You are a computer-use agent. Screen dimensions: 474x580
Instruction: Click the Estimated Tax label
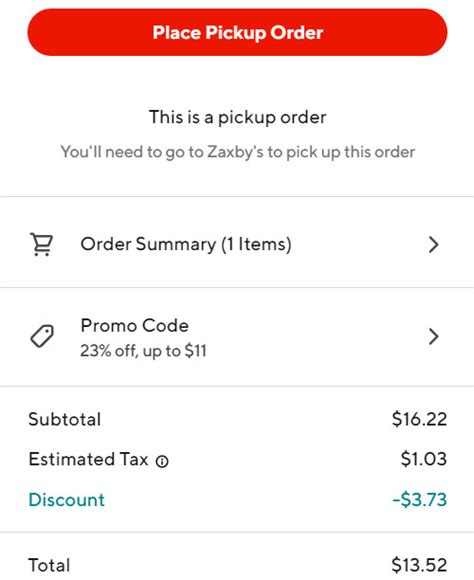click(88, 459)
